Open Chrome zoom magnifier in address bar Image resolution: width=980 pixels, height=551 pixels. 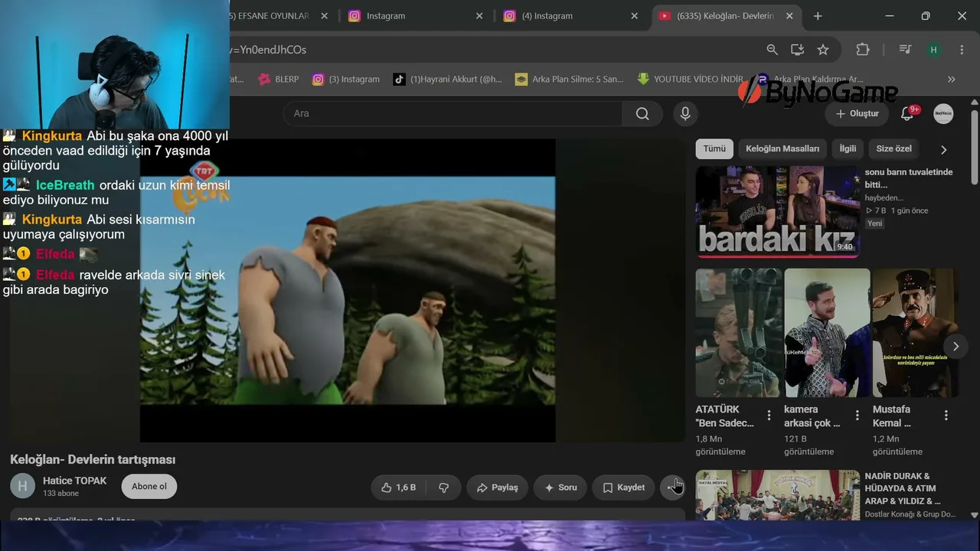click(x=772, y=50)
